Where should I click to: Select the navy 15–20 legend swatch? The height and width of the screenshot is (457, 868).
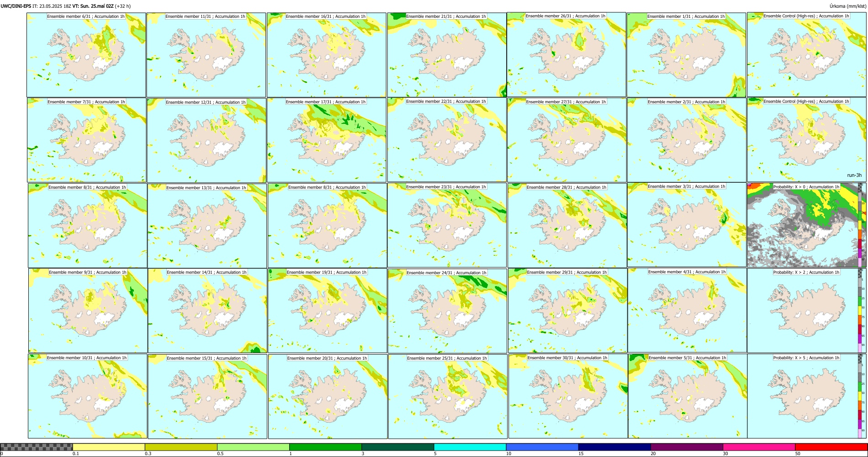coord(614,447)
